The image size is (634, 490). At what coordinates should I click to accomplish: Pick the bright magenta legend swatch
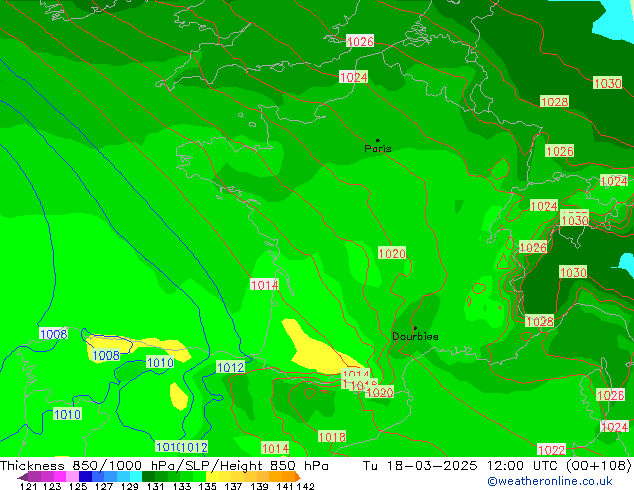(x=59, y=477)
